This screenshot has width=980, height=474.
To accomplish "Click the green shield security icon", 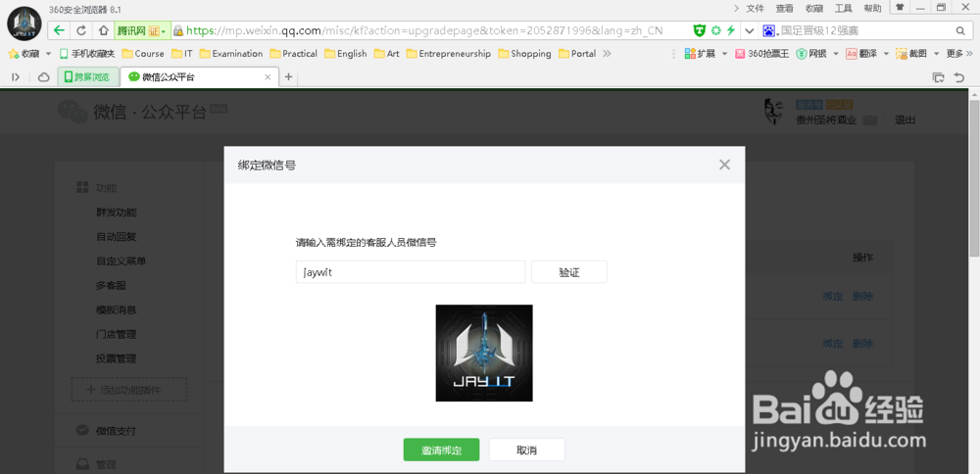I will pyautogui.click(x=700, y=30).
